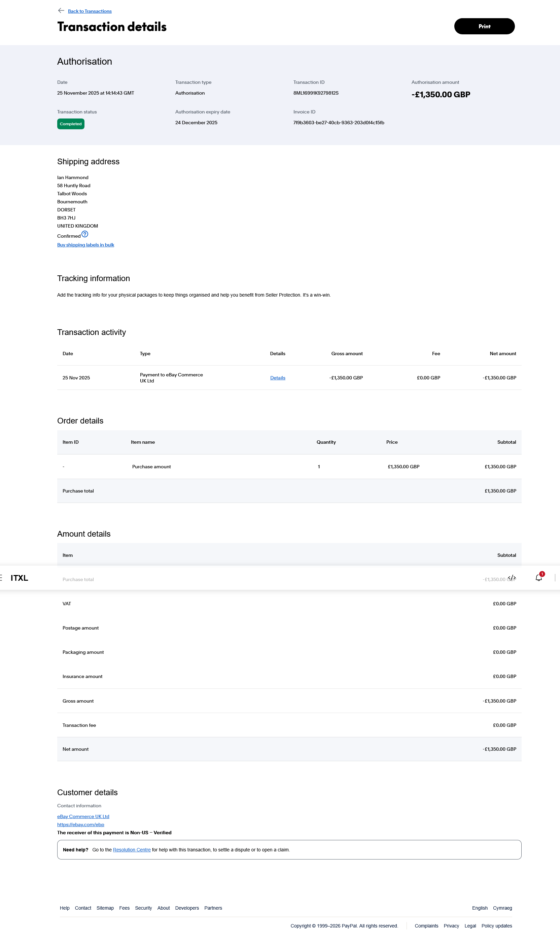Click the Price value £1,350.00 GBP in Order details
560x946 pixels.
(x=404, y=467)
